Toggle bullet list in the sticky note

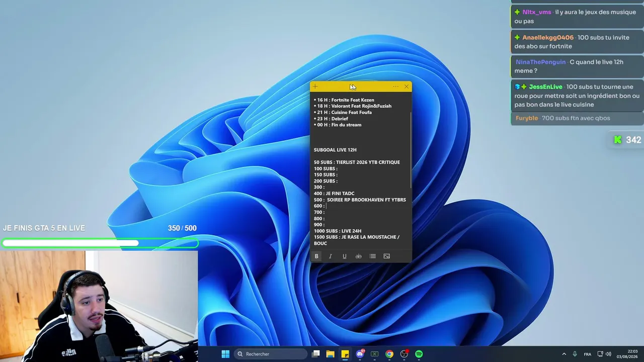373,256
